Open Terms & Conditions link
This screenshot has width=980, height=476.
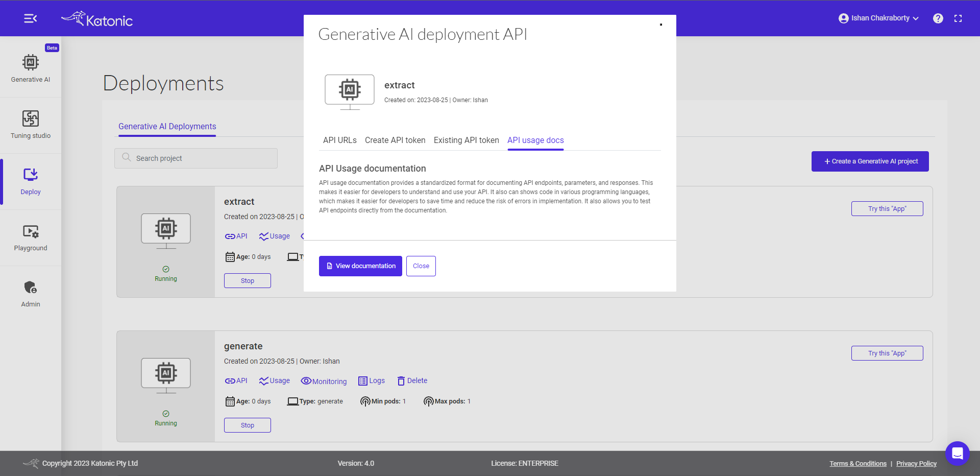coord(858,464)
